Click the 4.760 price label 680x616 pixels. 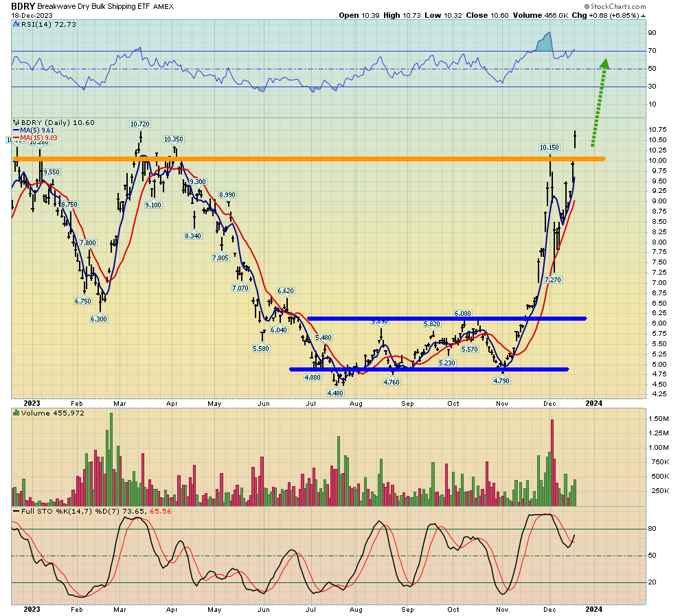(392, 383)
